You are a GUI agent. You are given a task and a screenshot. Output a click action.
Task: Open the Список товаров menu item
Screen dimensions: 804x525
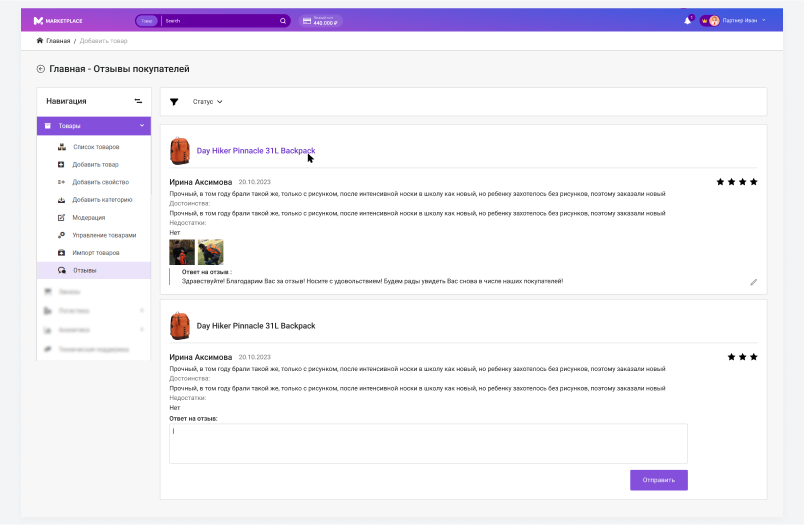[96, 147]
